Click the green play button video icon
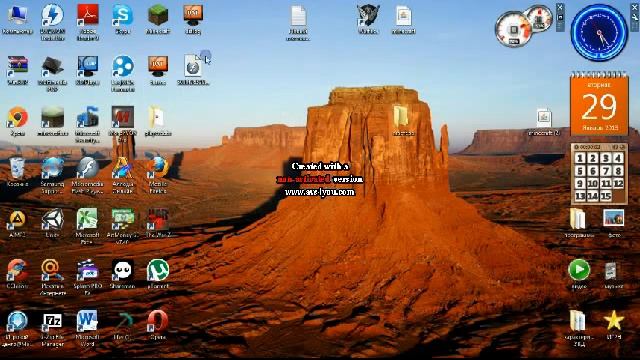Screen dimensions: 640x360 pos(579,270)
